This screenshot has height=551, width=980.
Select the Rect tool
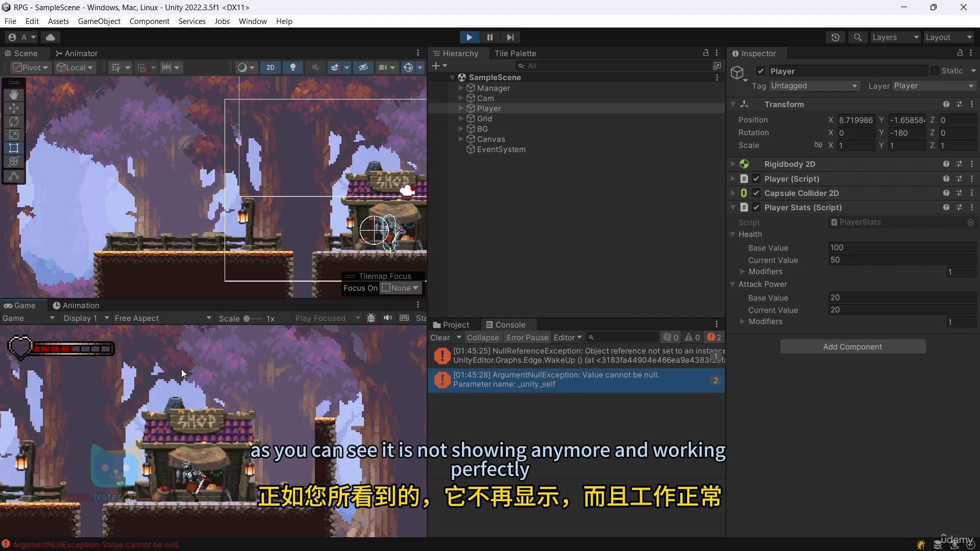click(14, 148)
